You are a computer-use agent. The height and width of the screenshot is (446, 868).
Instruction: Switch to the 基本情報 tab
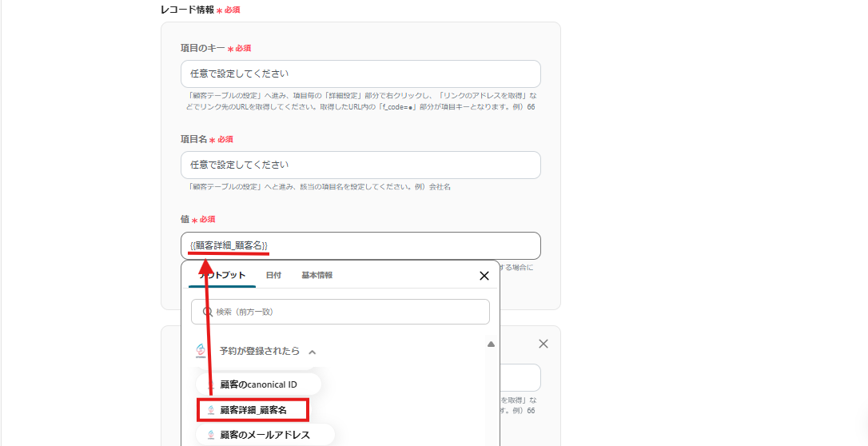coord(317,275)
